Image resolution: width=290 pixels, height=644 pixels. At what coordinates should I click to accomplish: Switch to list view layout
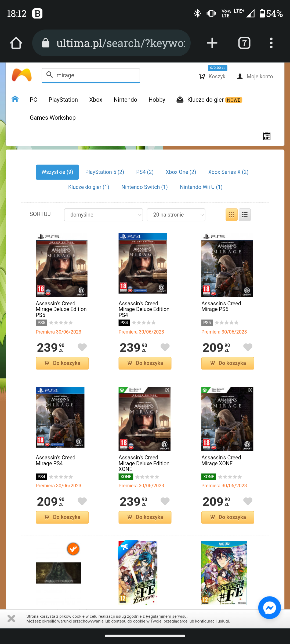click(245, 215)
